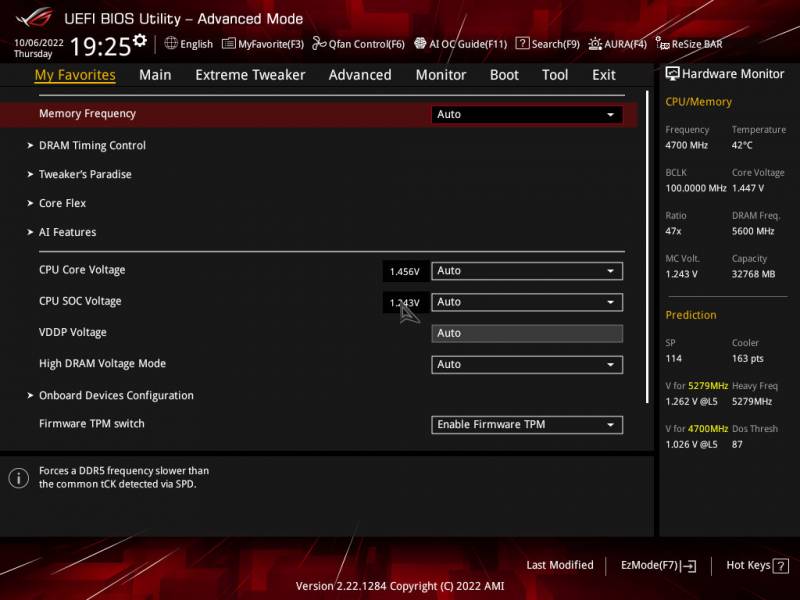Click the version copyright text
This screenshot has width=800, height=600.
click(400, 586)
